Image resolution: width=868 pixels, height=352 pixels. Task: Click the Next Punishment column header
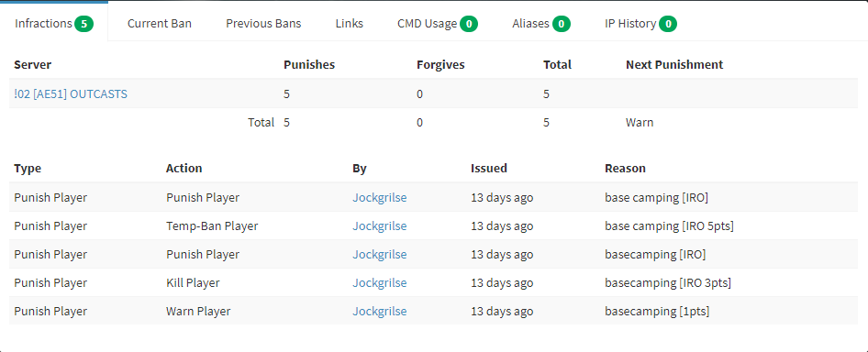pyautogui.click(x=674, y=65)
